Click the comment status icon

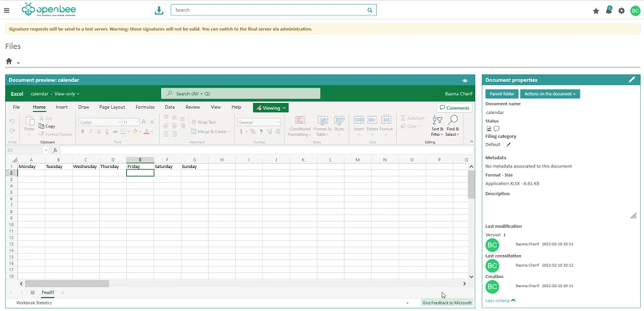tap(496, 129)
